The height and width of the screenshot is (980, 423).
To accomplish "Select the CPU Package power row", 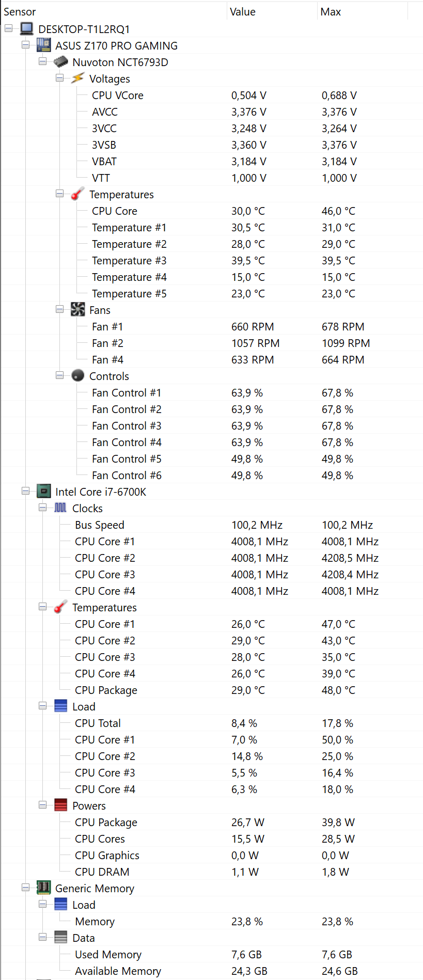I will pos(212,822).
